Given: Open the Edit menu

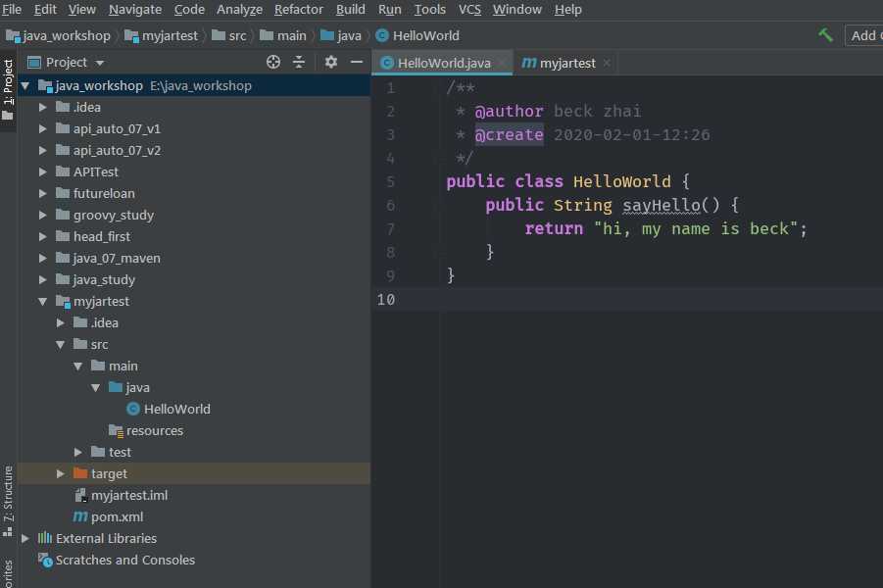Looking at the screenshot, I should point(45,10).
